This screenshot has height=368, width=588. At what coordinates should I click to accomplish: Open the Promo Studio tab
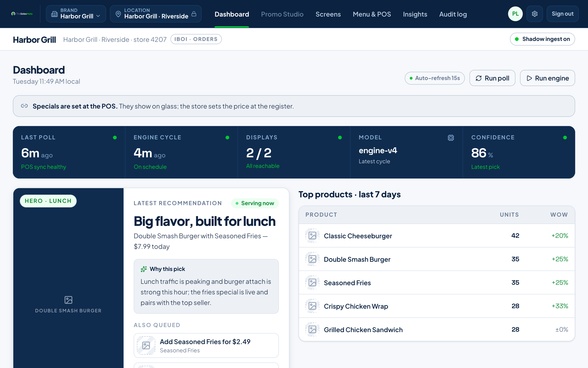click(x=282, y=14)
